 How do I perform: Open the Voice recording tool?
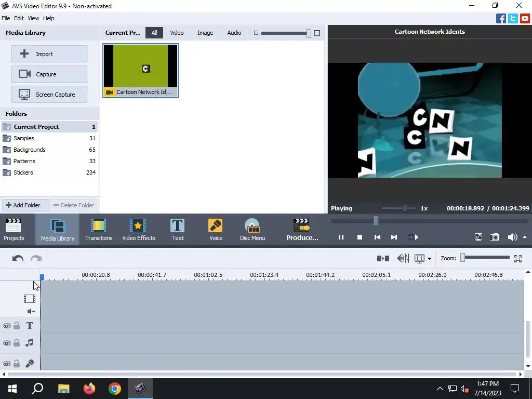(x=216, y=229)
